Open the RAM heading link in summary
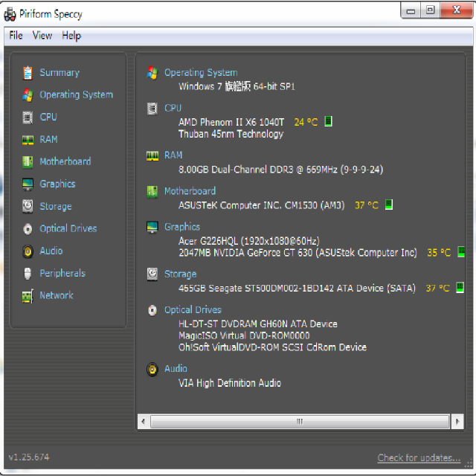Image resolution: width=476 pixels, height=476 pixels. point(173,155)
